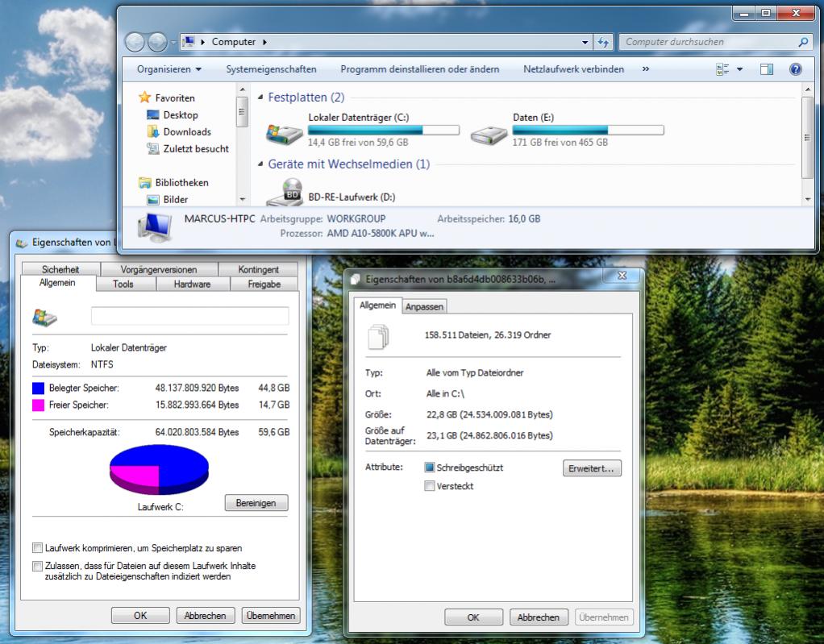Click the drive properties title bar icon
The width and height of the screenshot is (824, 644).
coord(21,243)
